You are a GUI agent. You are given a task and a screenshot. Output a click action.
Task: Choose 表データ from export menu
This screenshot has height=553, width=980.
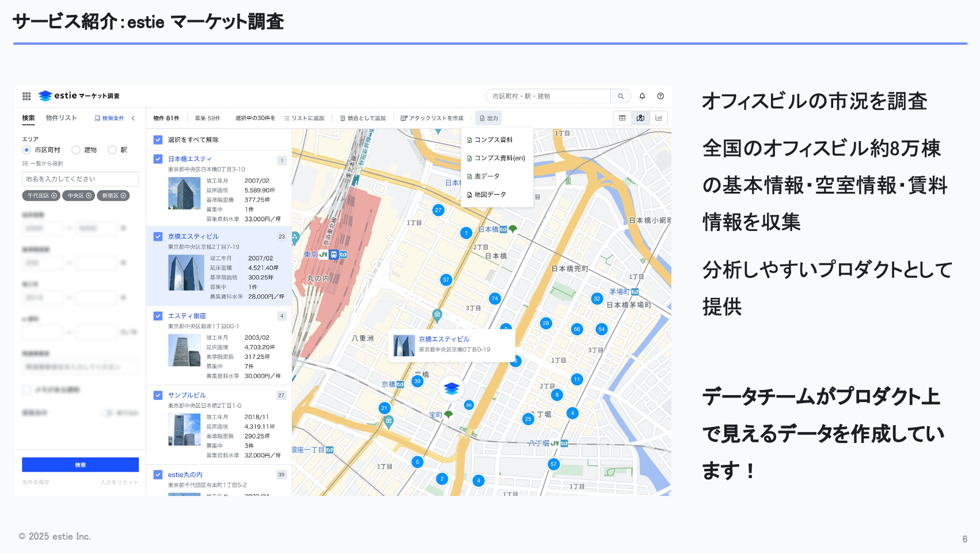click(x=487, y=176)
